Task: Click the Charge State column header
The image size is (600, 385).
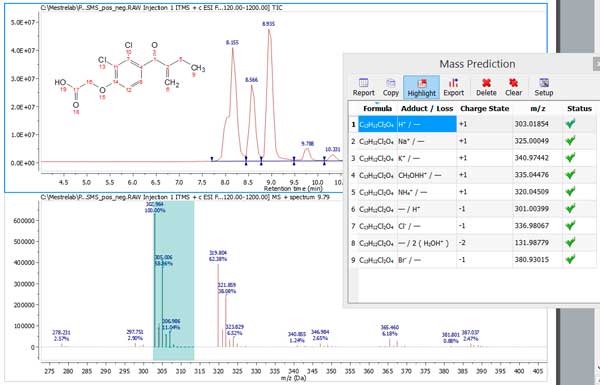Action: pyautogui.click(x=484, y=109)
